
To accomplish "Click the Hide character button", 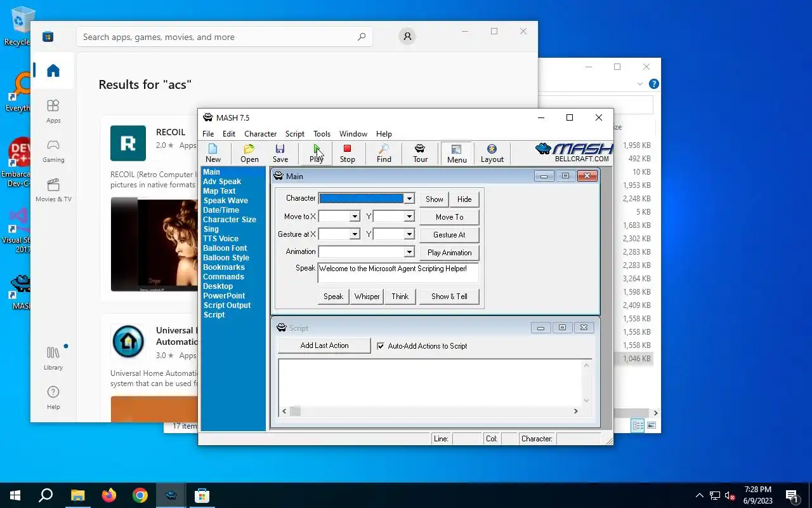I will point(464,199).
